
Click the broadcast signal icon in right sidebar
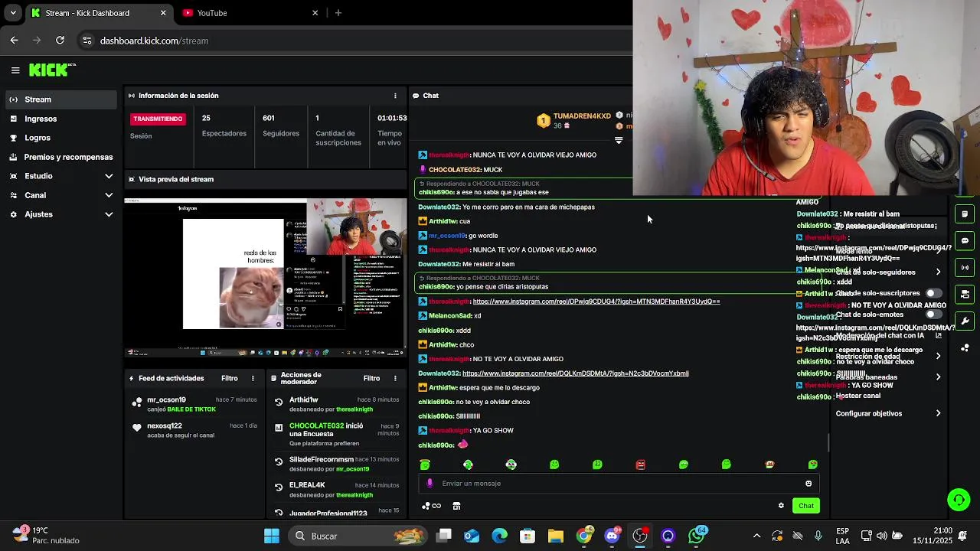965,268
